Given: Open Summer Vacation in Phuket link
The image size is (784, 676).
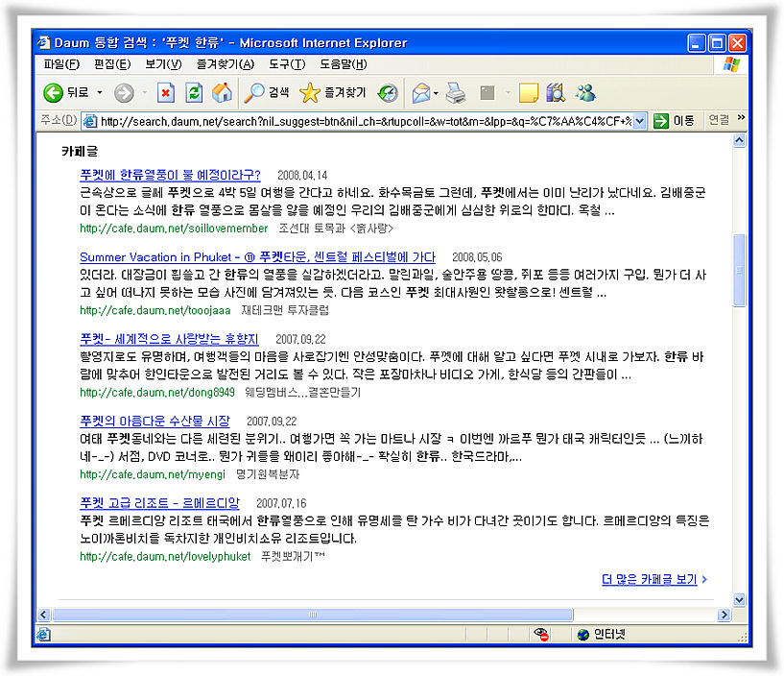Looking at the screenshot, I should coord(257,257).
